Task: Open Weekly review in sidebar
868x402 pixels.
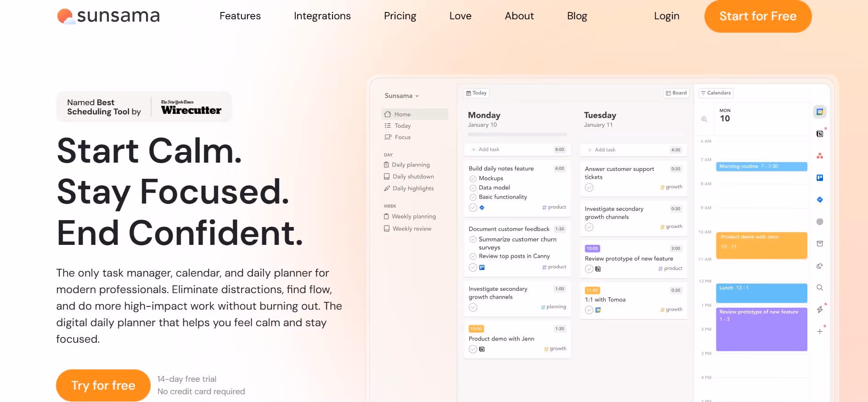Action: pyautogui.click(x=408, y=229)
